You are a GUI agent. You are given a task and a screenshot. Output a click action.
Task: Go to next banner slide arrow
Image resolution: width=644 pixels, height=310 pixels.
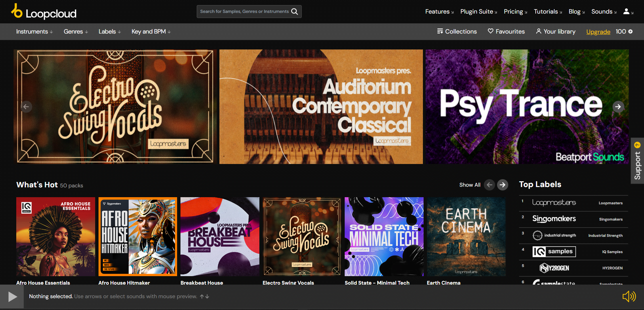(618, 107)
